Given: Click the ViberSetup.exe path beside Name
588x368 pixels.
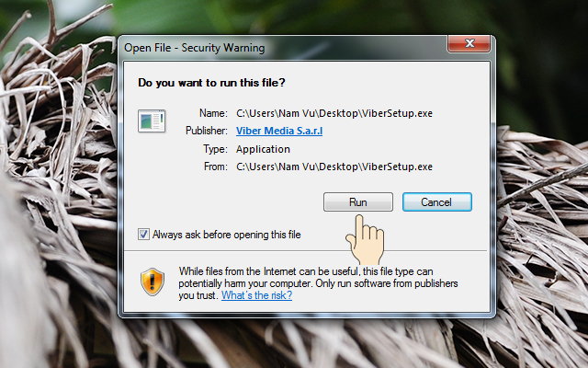Looking at the screenshot, I should [x=334, y=113].
